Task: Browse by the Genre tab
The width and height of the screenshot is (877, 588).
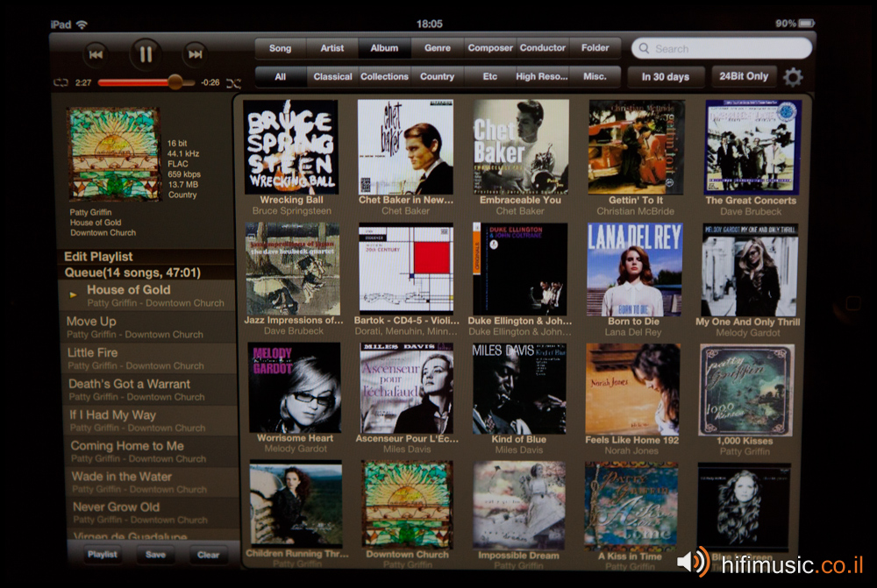Action: tap(438, 48)
